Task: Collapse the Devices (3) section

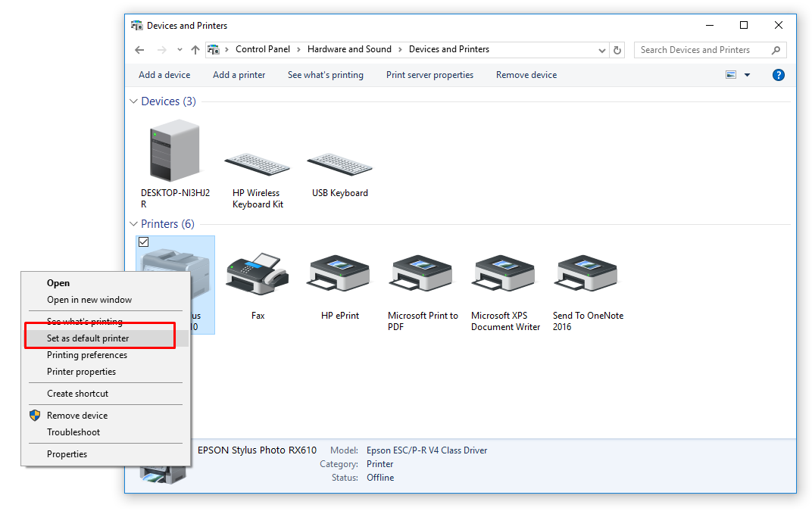Action: coord(133,101)
